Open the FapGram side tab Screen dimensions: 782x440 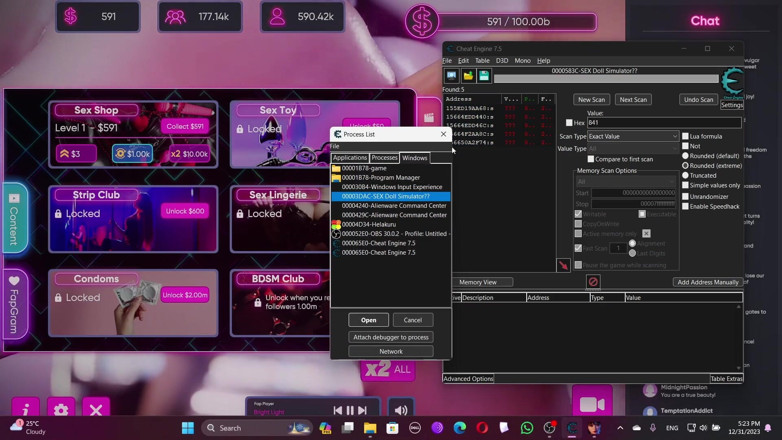pos(14,304)
